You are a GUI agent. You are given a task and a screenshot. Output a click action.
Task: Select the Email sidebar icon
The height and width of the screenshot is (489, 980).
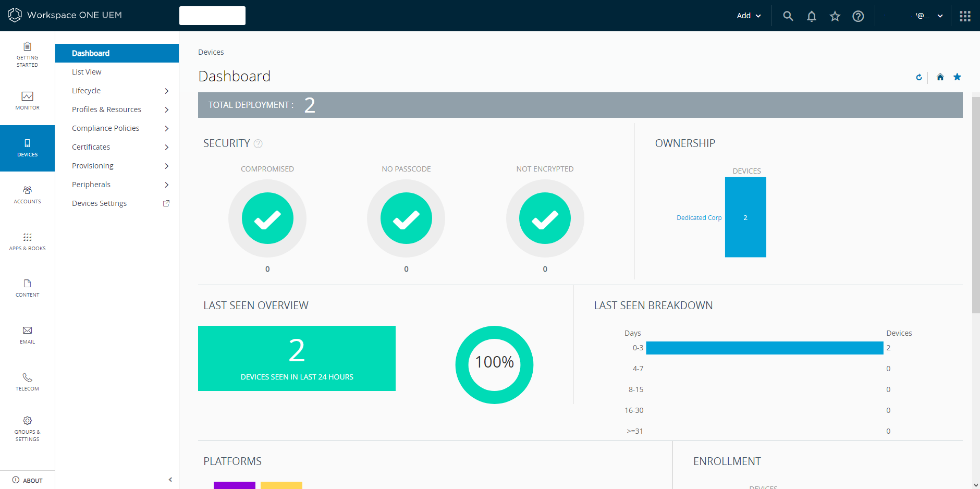click(x=27, y=335)
